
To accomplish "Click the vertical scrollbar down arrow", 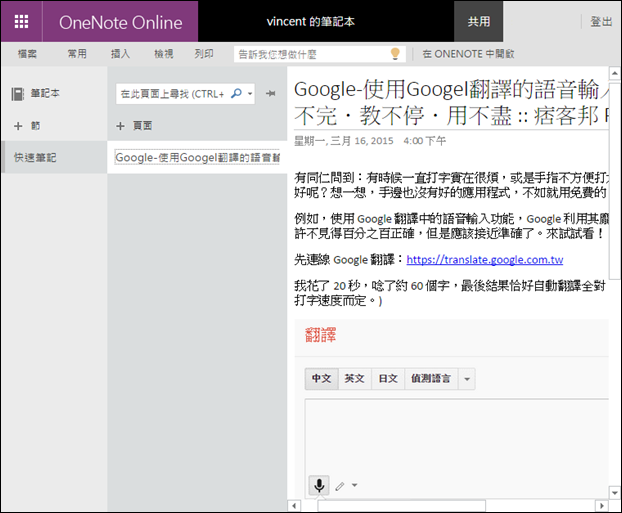I will [x=614, y=493].
